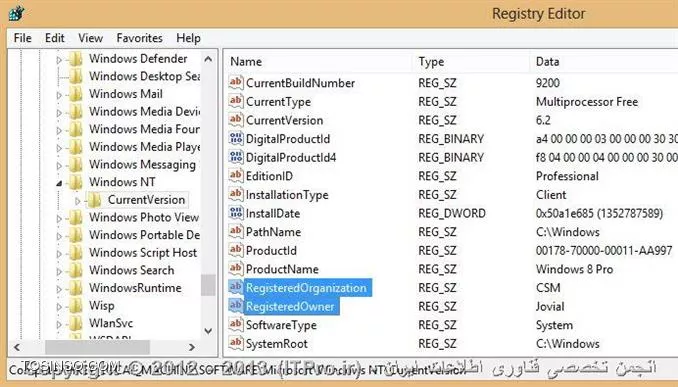The image size is (678, 387).
Task: Click the WindowsRuntime folder icon
Action: pyautogui.click(x=76, y=288)
